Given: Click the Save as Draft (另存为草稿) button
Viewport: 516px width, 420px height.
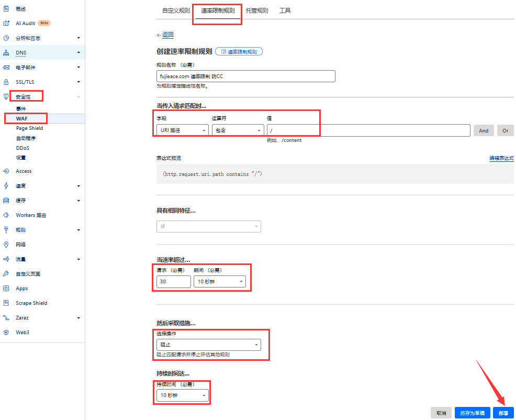Looking at the screenshot, I should [472, 413].
